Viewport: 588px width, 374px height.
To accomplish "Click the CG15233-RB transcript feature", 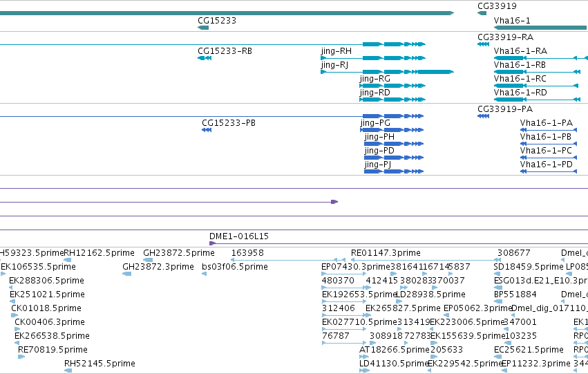I will click(x=205, y=58).
